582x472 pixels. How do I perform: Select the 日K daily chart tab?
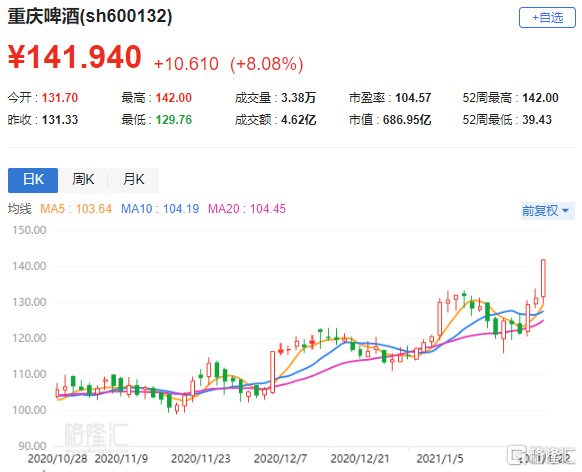coord(33,180)
